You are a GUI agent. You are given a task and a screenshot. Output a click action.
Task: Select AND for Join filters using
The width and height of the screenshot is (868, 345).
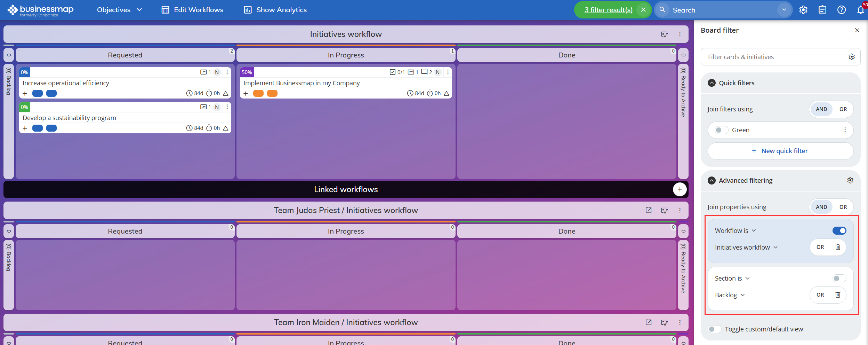821,109
